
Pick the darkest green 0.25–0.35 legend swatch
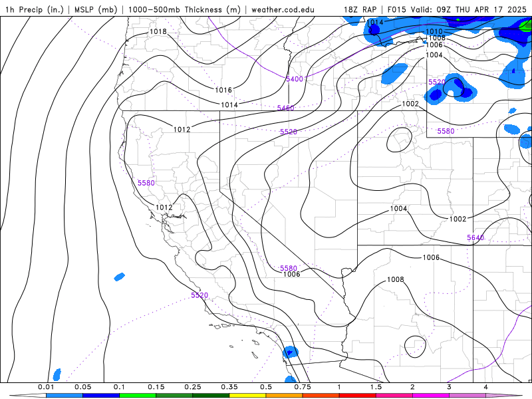[x=211, y=396]
